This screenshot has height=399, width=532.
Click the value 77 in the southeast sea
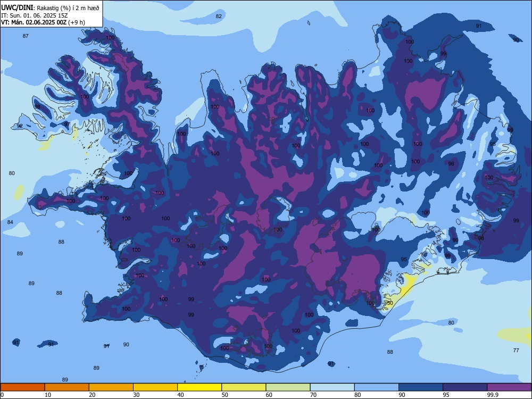pyautogui.click(x=516, y=350)
